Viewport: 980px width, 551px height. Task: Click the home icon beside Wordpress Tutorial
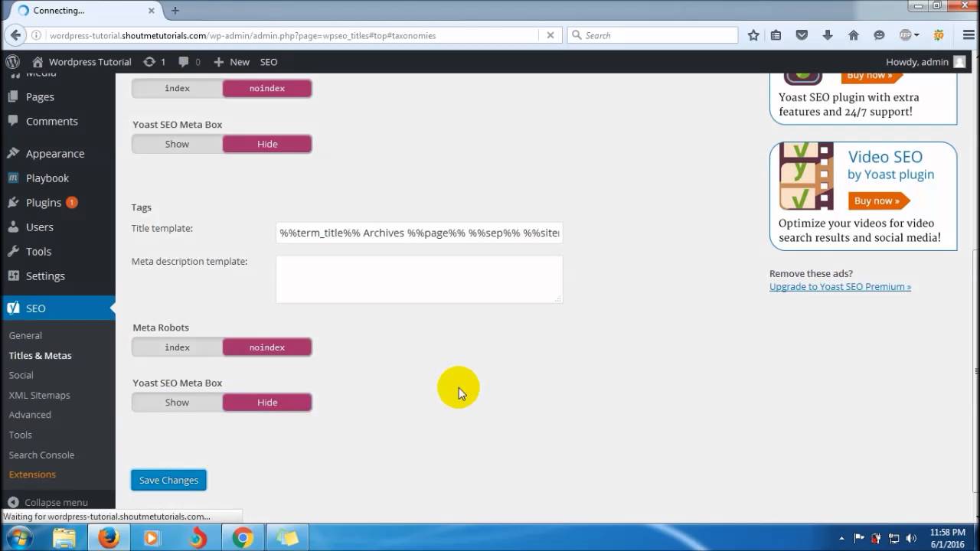click(38, 62)
